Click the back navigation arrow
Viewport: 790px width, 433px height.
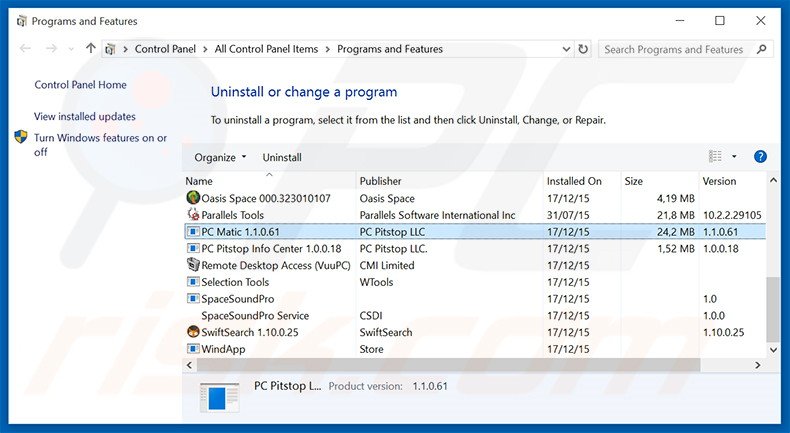25,48
